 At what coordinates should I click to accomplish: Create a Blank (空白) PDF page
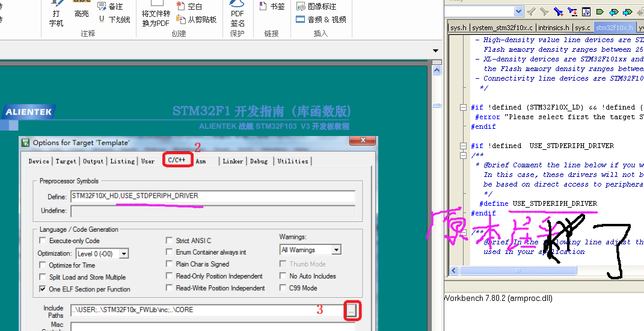click(x=189, y=6)
